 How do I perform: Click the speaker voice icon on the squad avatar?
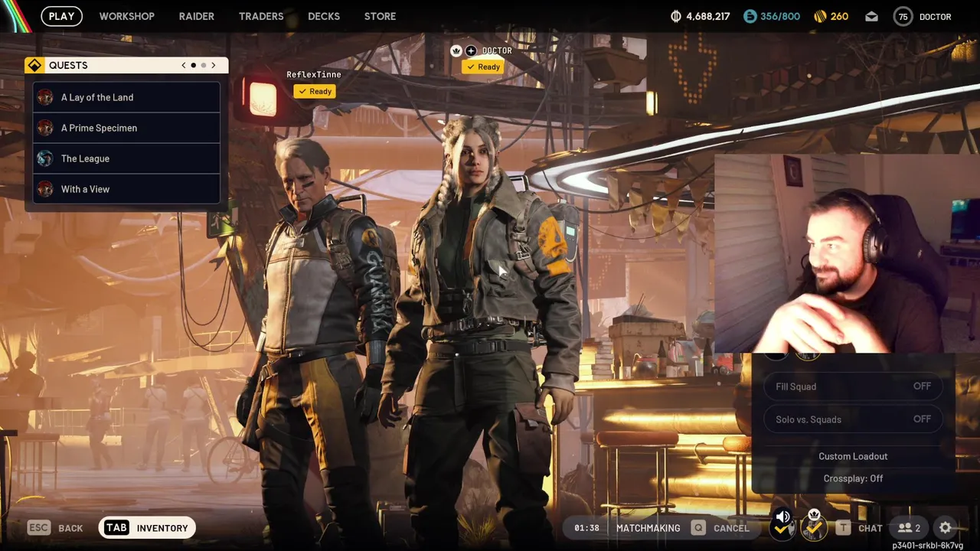[x=782, y=517]
